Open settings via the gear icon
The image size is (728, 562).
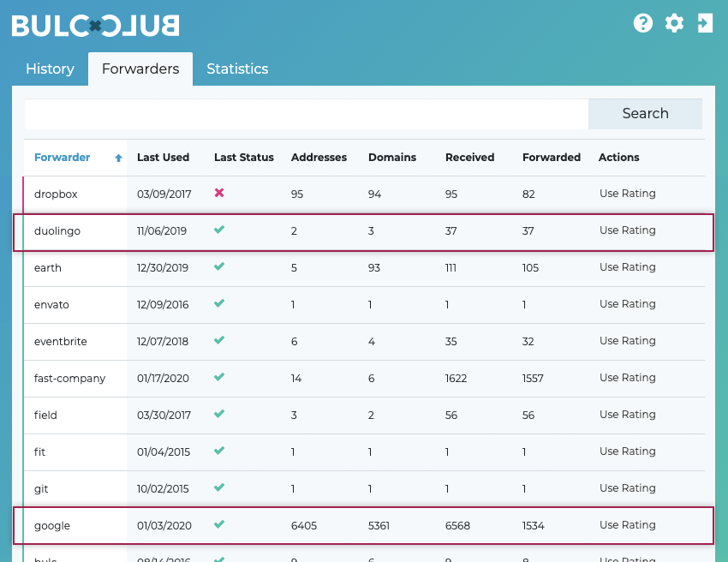[x=674, y=23]
